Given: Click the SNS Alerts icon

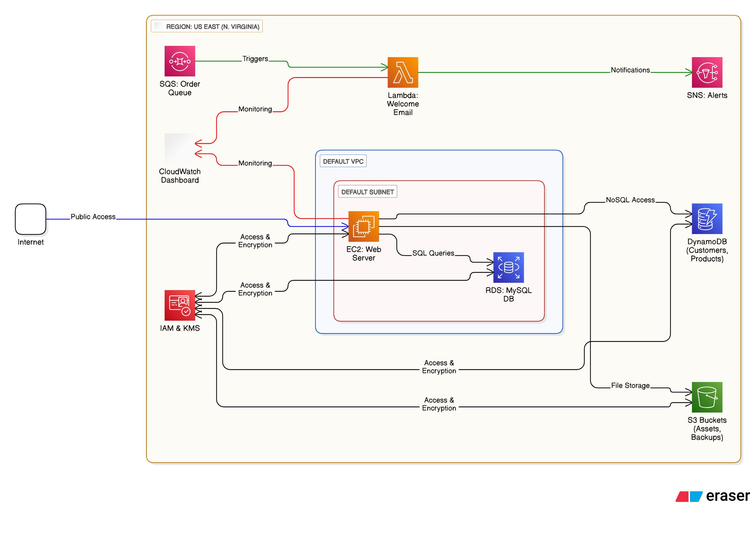Looking at the screenshot, I should 707,72.
